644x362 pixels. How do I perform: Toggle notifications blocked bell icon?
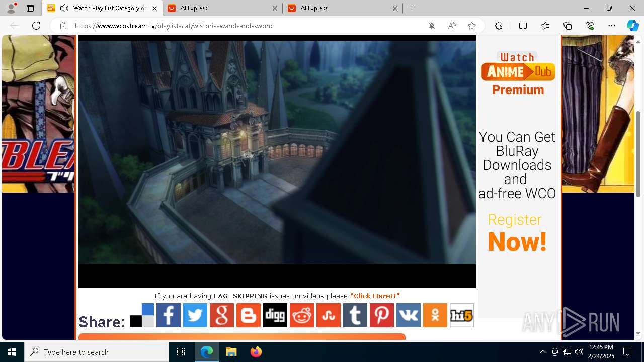point(432,26)
